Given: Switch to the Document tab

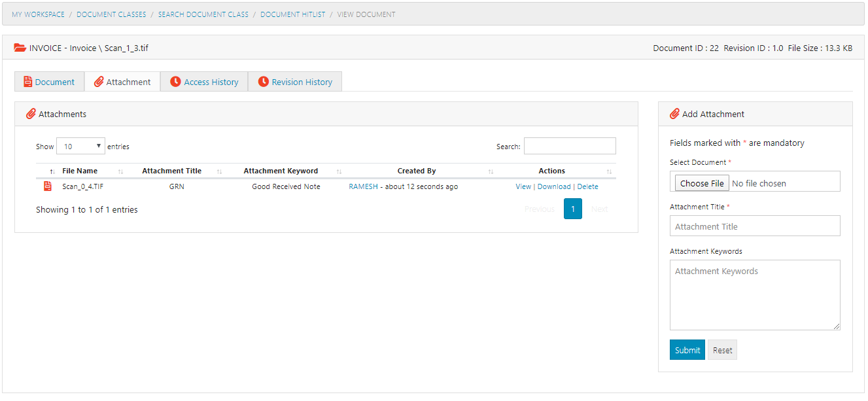Looking at the screenshot, I should (50, 82).
